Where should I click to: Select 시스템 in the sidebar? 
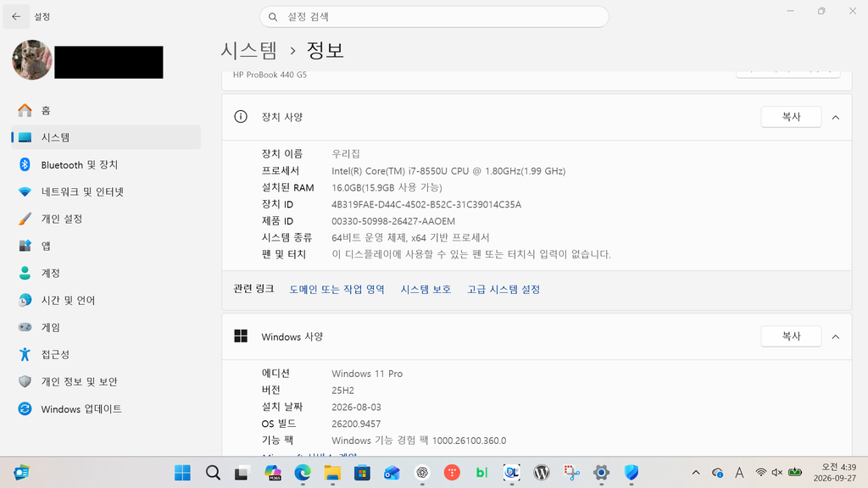coord(106,137)
